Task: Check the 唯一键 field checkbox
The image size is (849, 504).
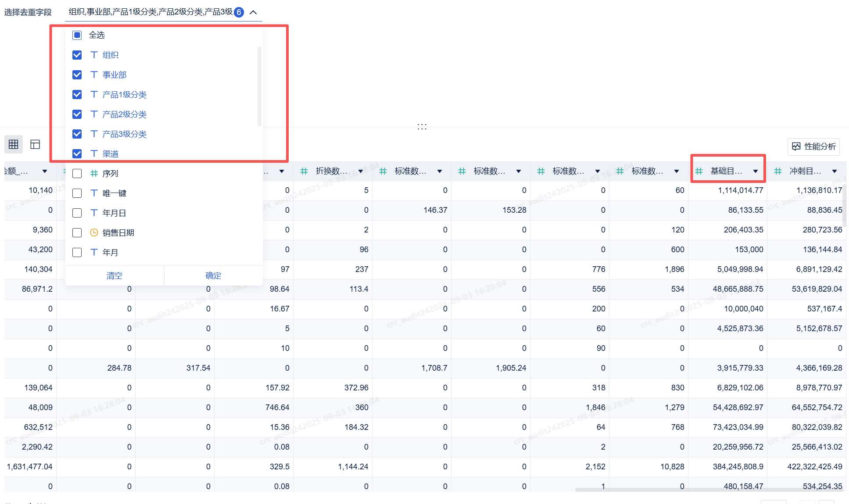Action: coord(77,193)
